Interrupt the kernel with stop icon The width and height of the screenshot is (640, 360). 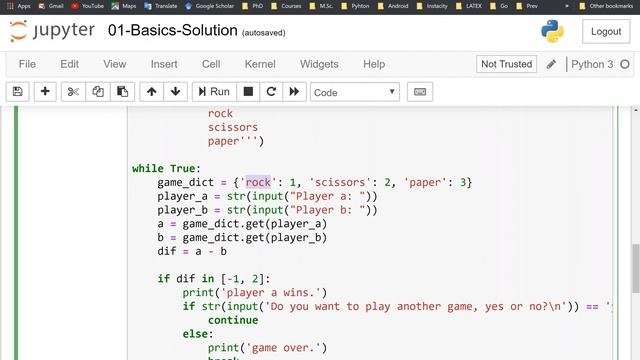click(248, 91)
